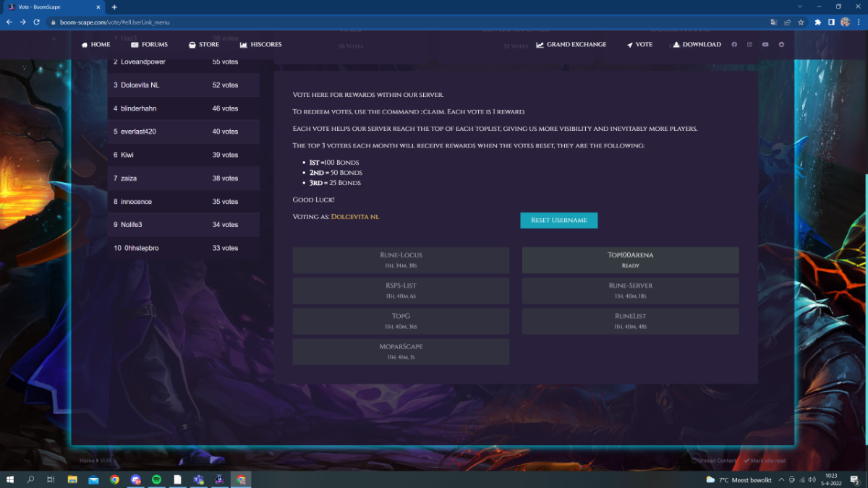
Task: Select voter row zaiza
Action: click(x=184, y=178)
